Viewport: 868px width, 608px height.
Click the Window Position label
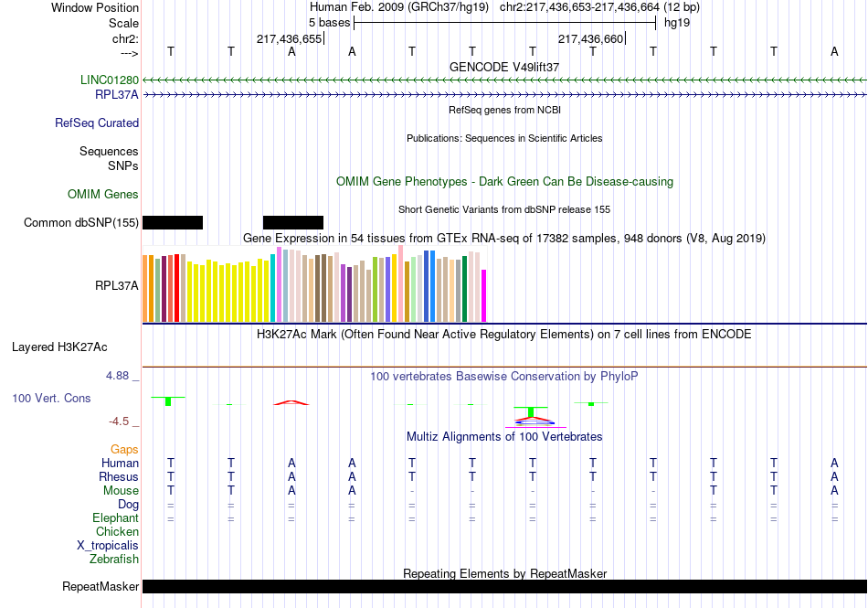(95, 7)
